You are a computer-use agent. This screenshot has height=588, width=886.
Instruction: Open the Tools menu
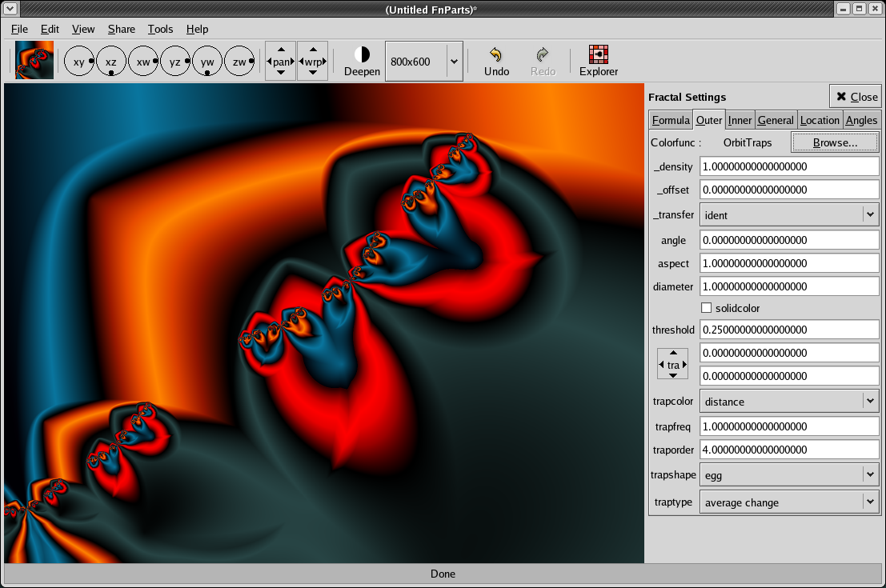[x=160, y=29]
